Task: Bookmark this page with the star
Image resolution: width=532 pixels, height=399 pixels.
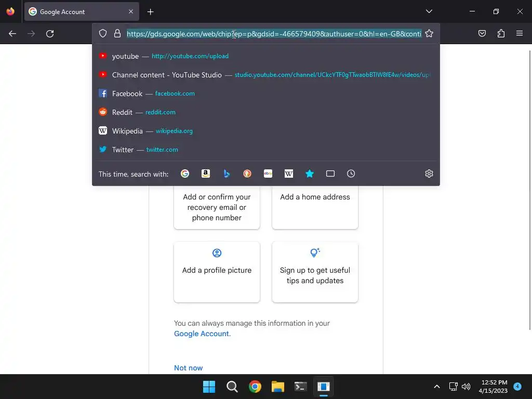Action: coord(429,33)
